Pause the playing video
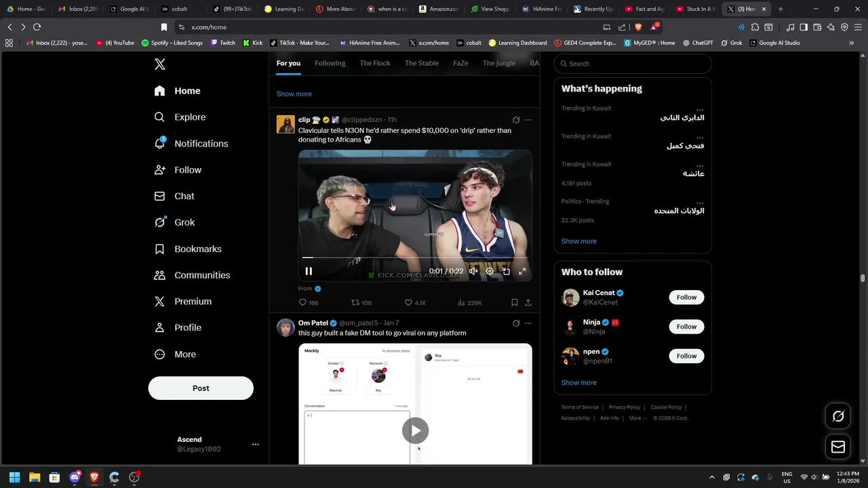 tap(309, 271)
